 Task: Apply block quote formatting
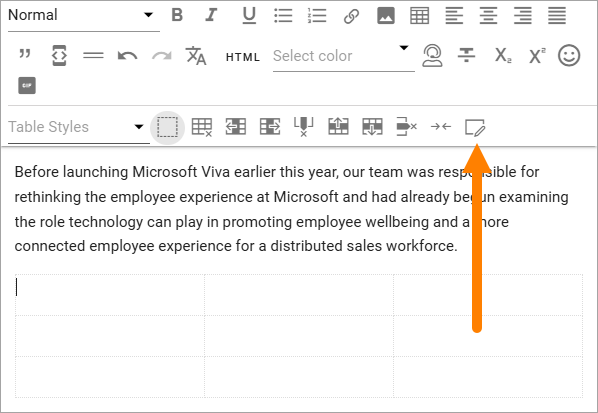25,54
